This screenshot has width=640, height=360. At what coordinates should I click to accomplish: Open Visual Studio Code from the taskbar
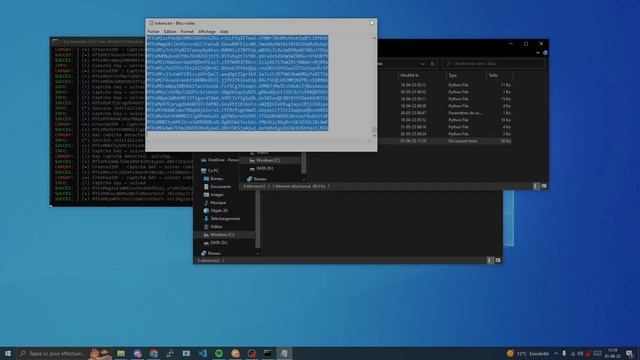click(x=202, y=353)
